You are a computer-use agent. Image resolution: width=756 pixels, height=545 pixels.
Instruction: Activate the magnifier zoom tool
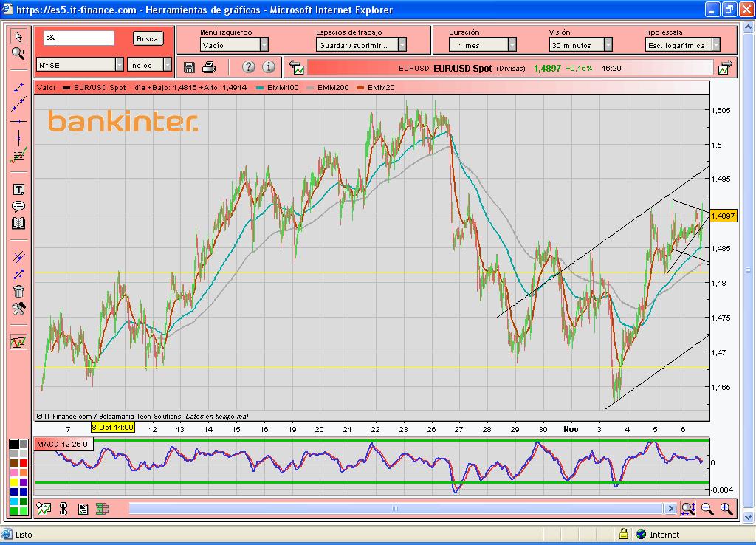point(18,53)
